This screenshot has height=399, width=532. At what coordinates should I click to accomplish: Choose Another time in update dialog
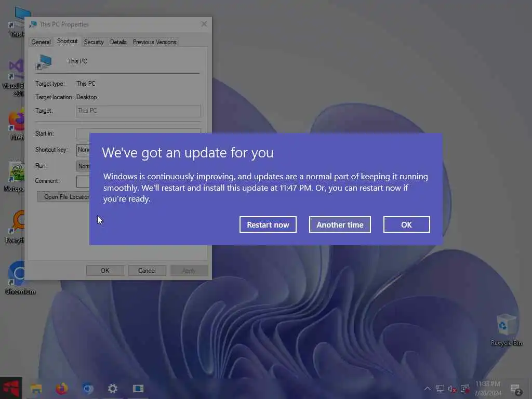340,224
